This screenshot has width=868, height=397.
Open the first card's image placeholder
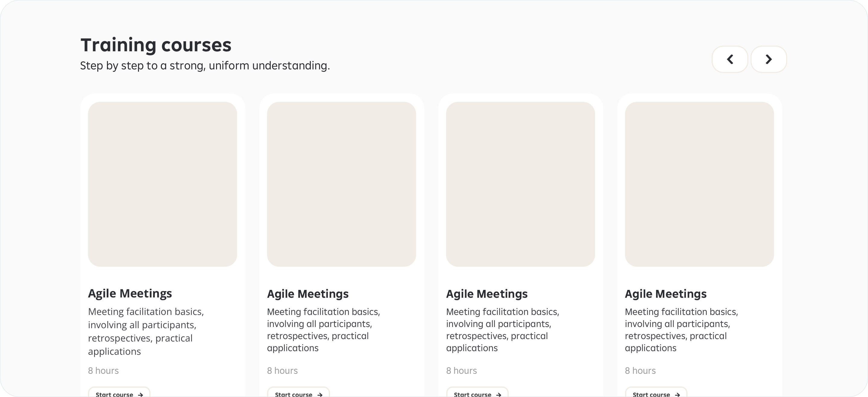(x=162, y=185)
